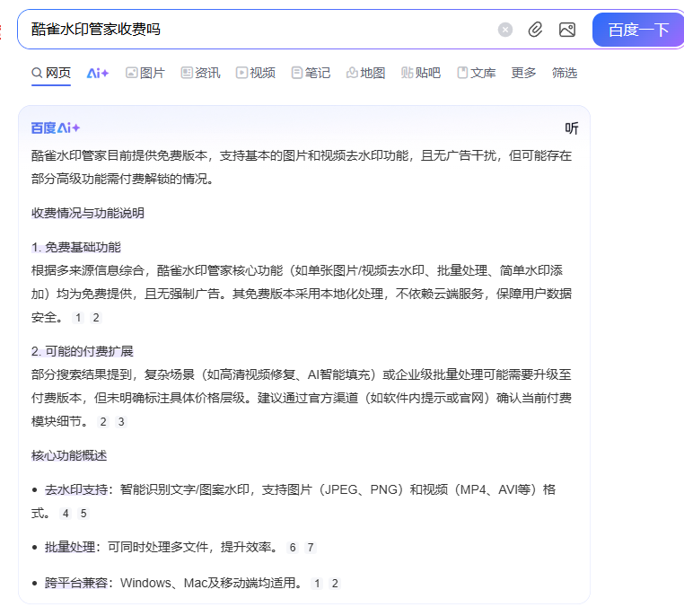Click the 百度一下 search button

tap(637, 30)
